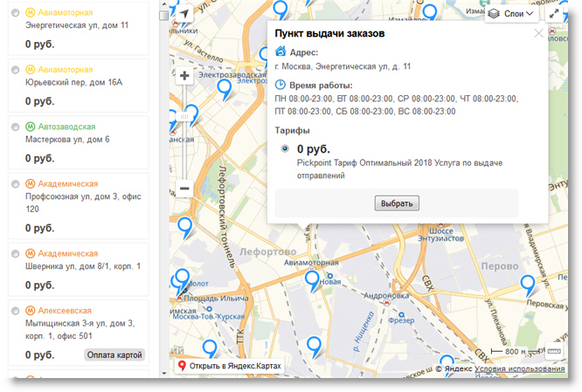Click the pickup marker near Перовская street
Screen dimensions: 582x392
[x=528, y=285]
